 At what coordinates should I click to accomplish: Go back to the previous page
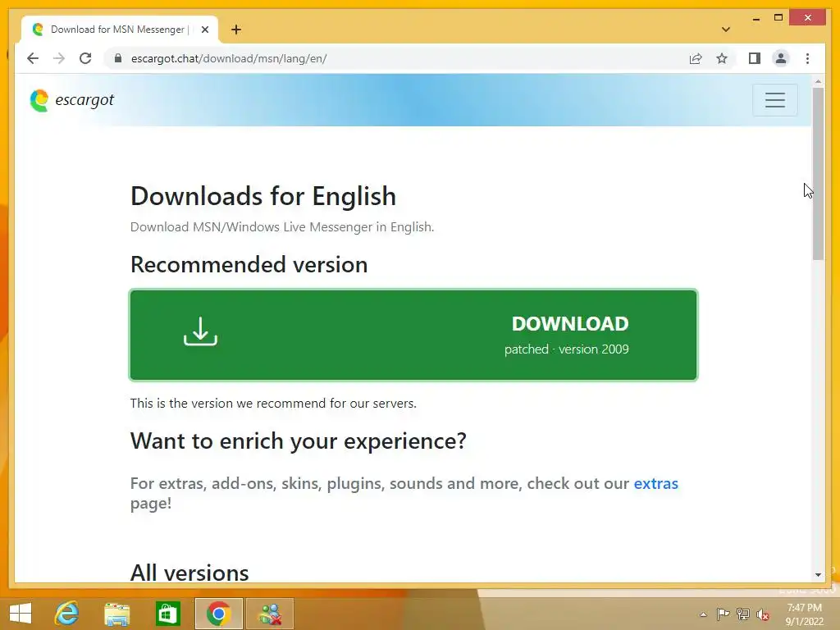pyautogui.click(x=33, y=58)
